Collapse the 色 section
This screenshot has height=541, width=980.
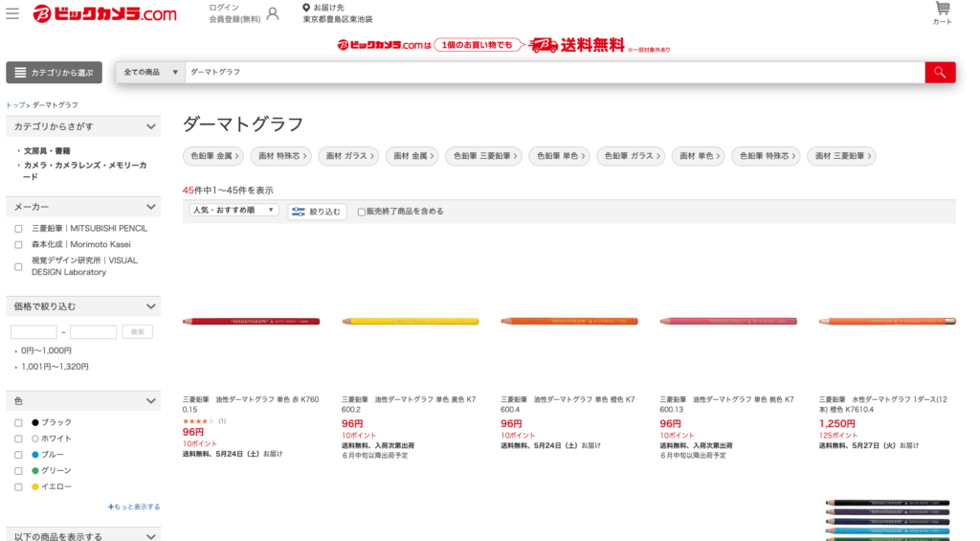click(83, 401)
